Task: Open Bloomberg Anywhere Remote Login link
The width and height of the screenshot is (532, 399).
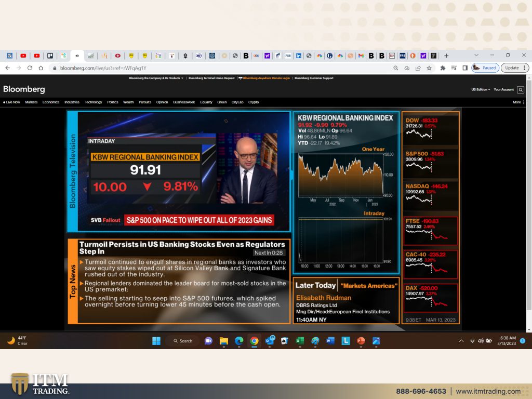Action: 264,78
